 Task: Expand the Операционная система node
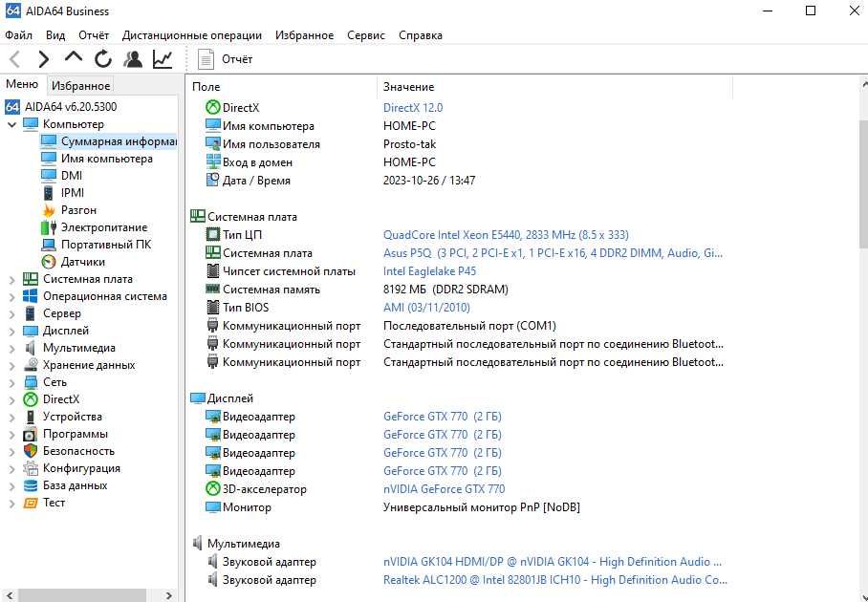(x=11, y=296)
